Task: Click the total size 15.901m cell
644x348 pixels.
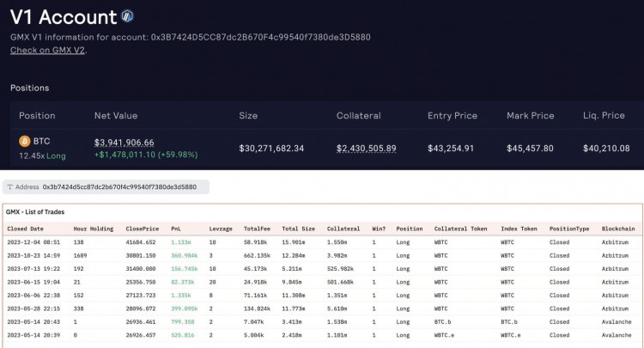Action: click(294, 242)
